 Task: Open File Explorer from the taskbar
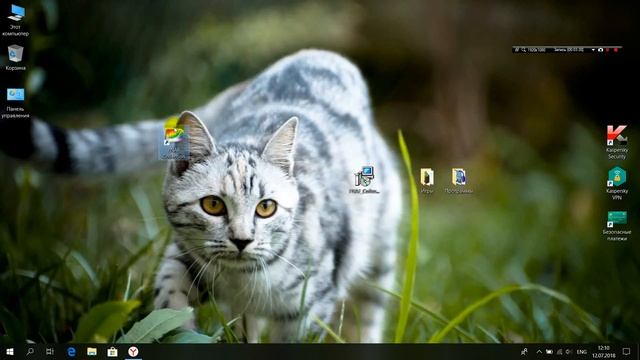click(x=92, y=351)
